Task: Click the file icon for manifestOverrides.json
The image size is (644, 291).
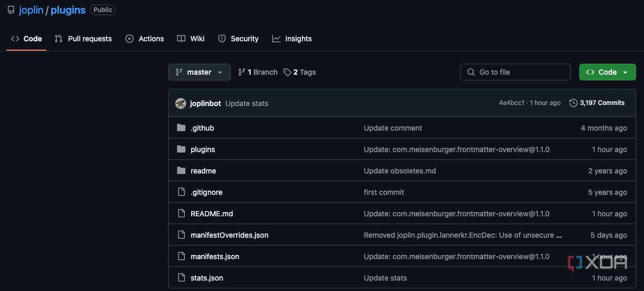Action: [x=181, y=235]
